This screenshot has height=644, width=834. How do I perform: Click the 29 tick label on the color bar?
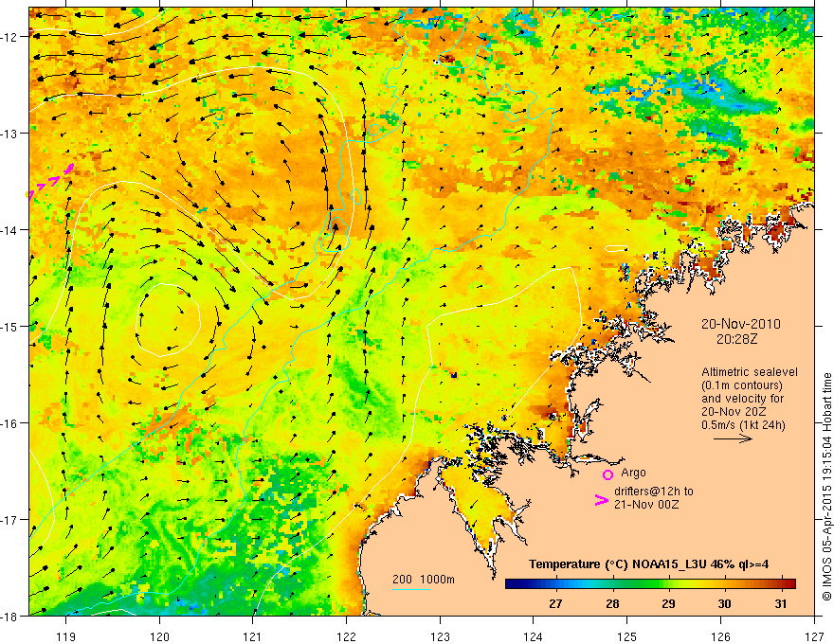(x=668, y=604)
